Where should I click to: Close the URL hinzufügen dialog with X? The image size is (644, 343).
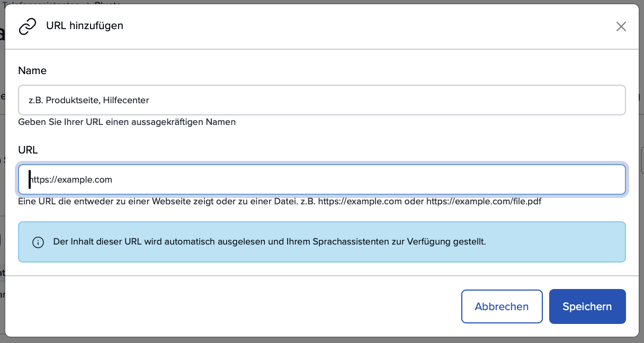point(621,26)
